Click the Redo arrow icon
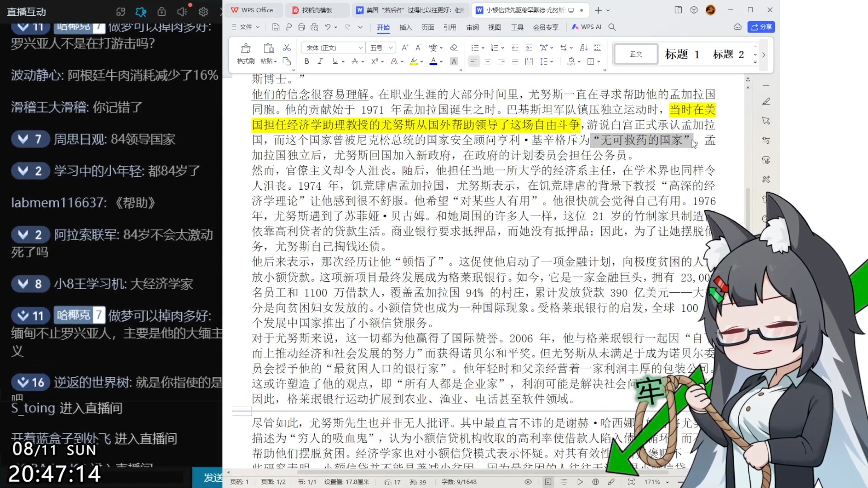 coord(347,27)
